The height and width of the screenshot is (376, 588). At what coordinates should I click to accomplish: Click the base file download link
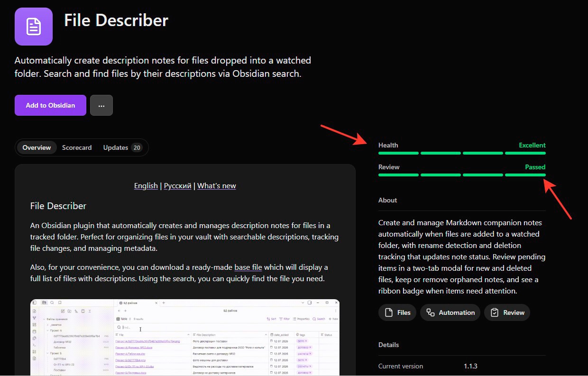coord(248,267)
